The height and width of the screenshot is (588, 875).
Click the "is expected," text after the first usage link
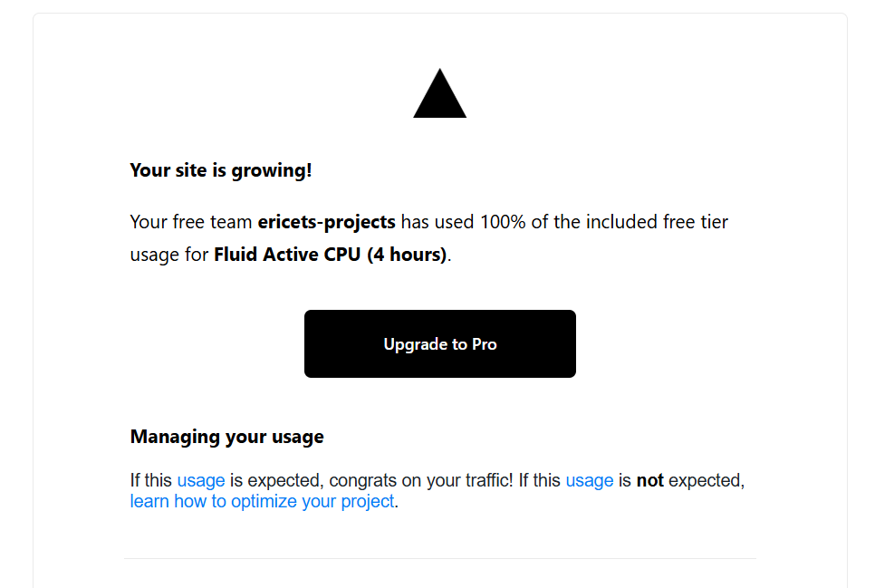276,480
